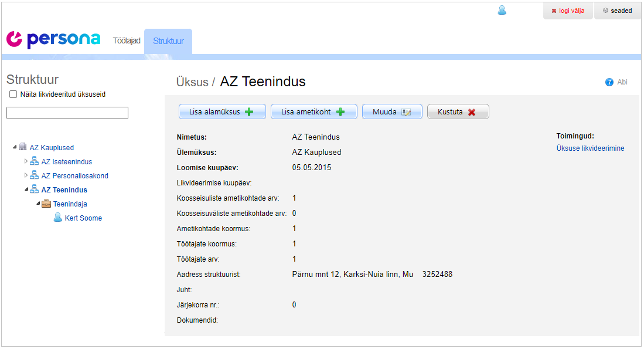Expand the AZ Personaliosakond tree node
This screenshot has height=352, width=644.
coord(26,175)
